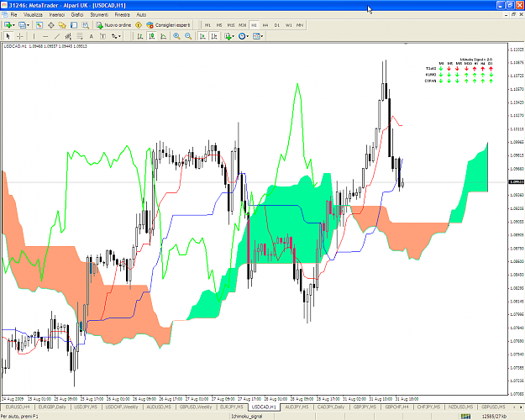Switch to the CADJPY,Daily chart tab
Viewport: 525px width, 420px height.
point(331,407)
